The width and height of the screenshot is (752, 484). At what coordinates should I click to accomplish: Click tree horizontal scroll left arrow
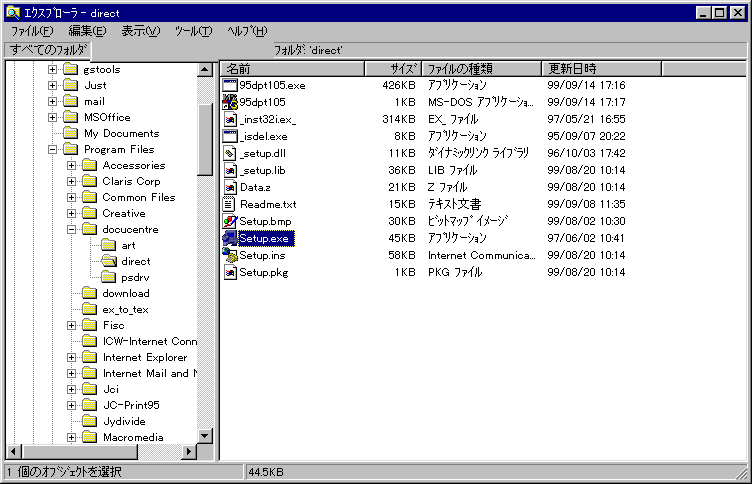click(x=13, y=451)
